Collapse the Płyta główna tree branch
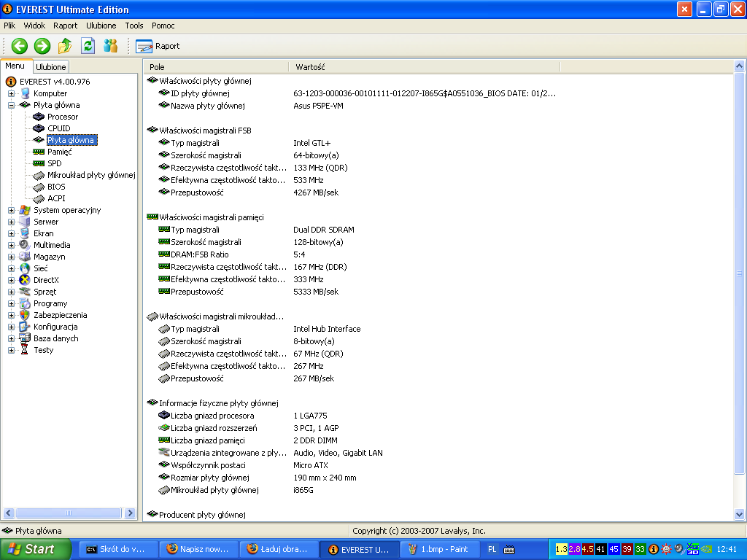Viewport: 747px width, 560px height. (11, 105)
